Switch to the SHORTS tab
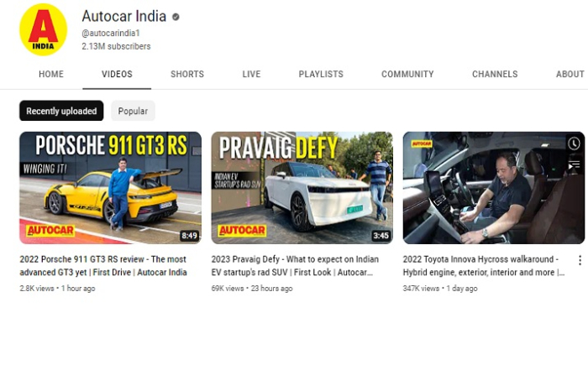This screenshot has height=370, width=588. point(187,74)
